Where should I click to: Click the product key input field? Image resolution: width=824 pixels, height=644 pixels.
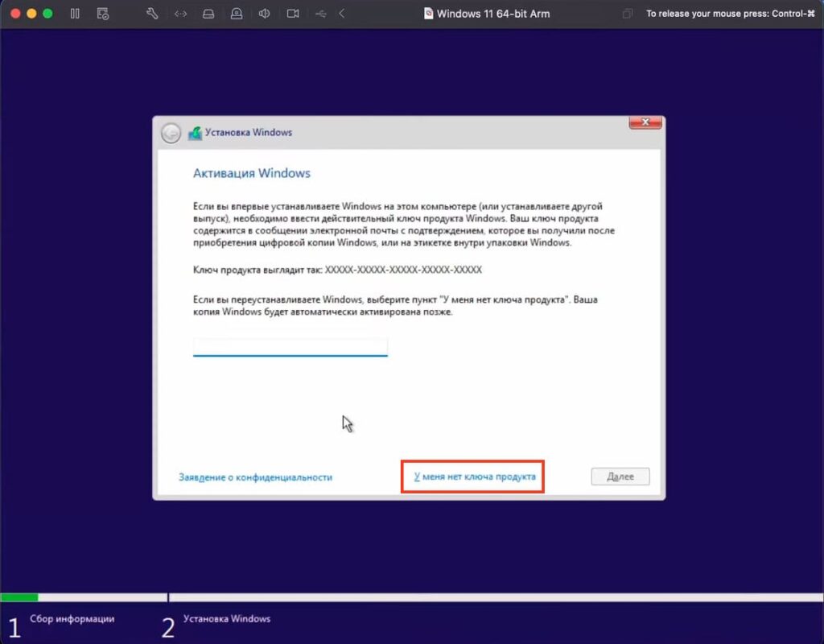pyautogui.click(x=290, y=346)
